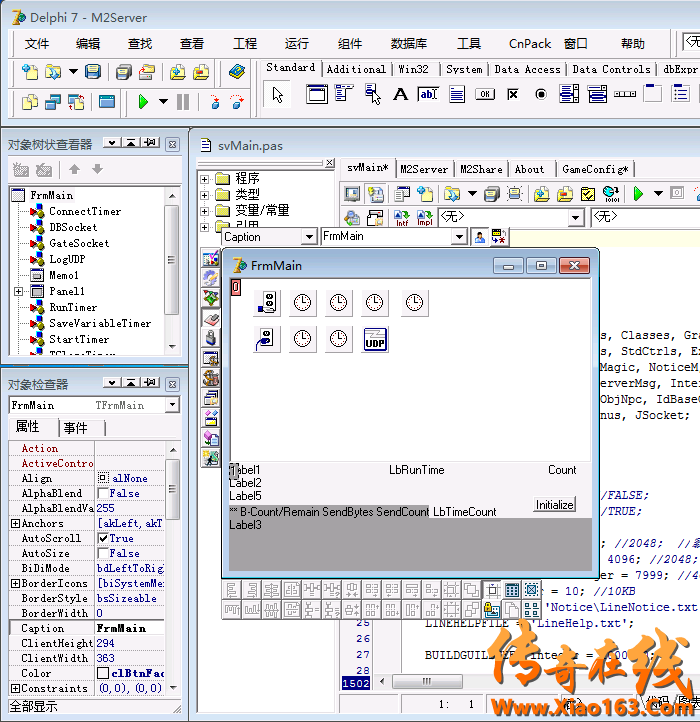
Task: Open the 文件 menu
Action: 37,44
